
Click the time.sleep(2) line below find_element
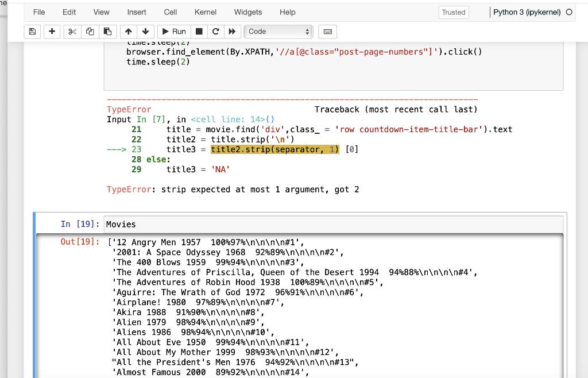pyautogui.click(x=158, y=62)
